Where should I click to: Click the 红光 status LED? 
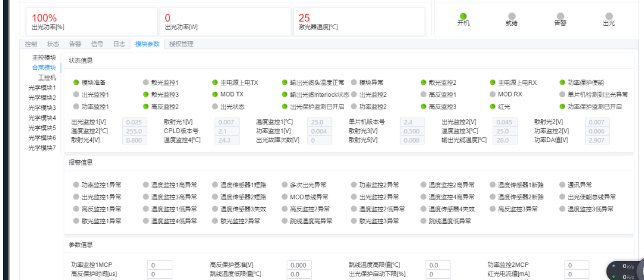pyautogui.click(x=493, y=106)
